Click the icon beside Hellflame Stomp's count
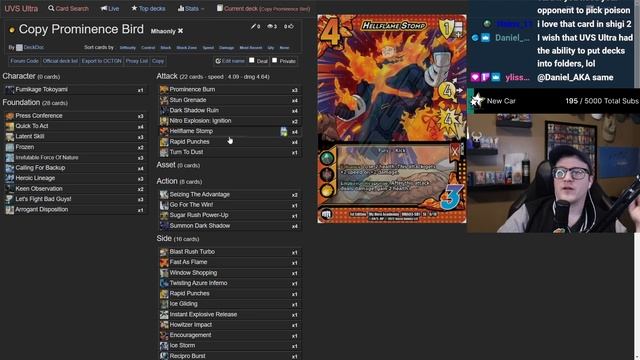 tap(284, 131)
